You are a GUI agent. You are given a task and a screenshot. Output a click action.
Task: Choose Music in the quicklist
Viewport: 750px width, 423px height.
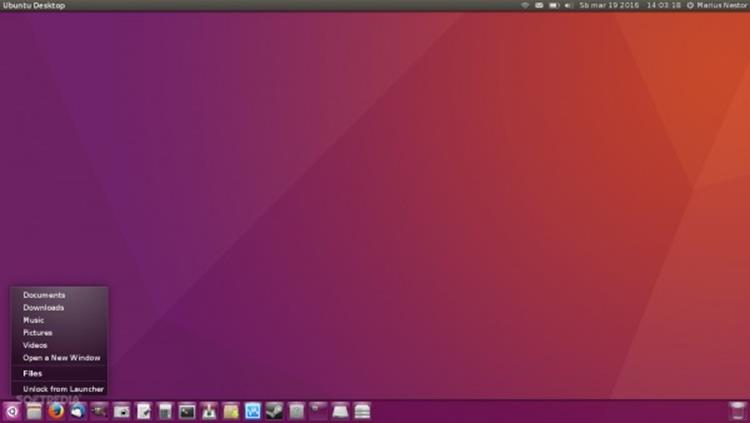click(34, 320)
